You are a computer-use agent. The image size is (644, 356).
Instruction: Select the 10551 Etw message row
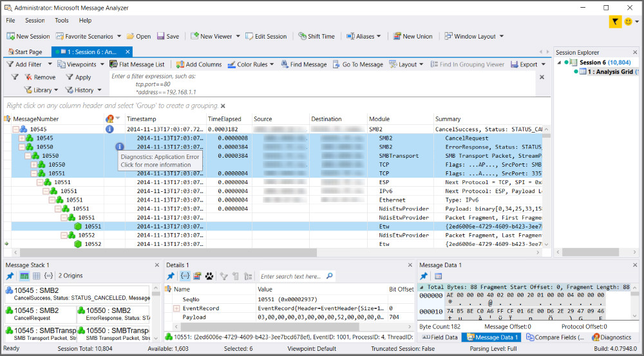277,226
